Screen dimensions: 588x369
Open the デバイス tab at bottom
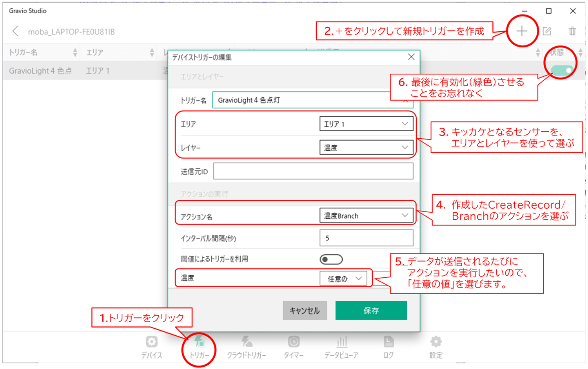point(152,347)
